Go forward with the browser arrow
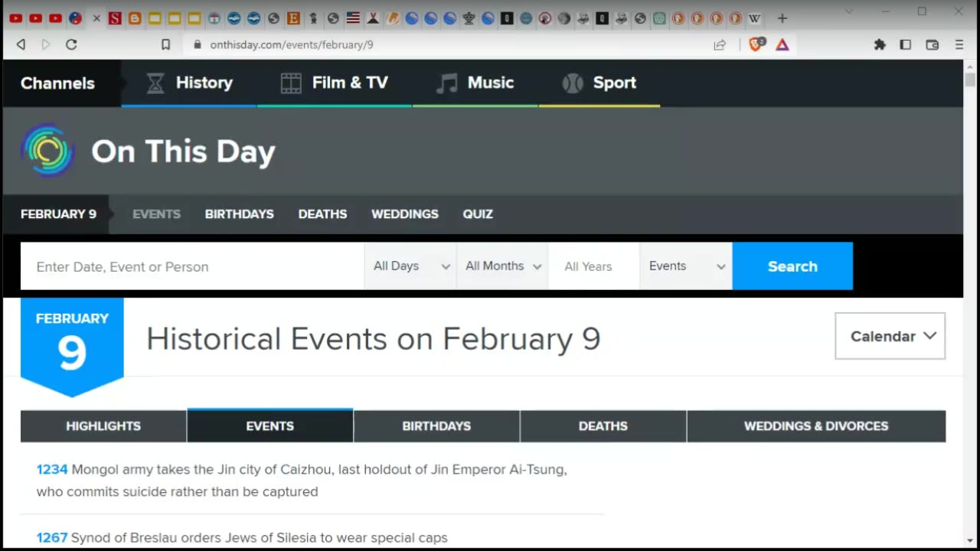The height and width of the screenshot is (551, 980). tap(45, 45)
